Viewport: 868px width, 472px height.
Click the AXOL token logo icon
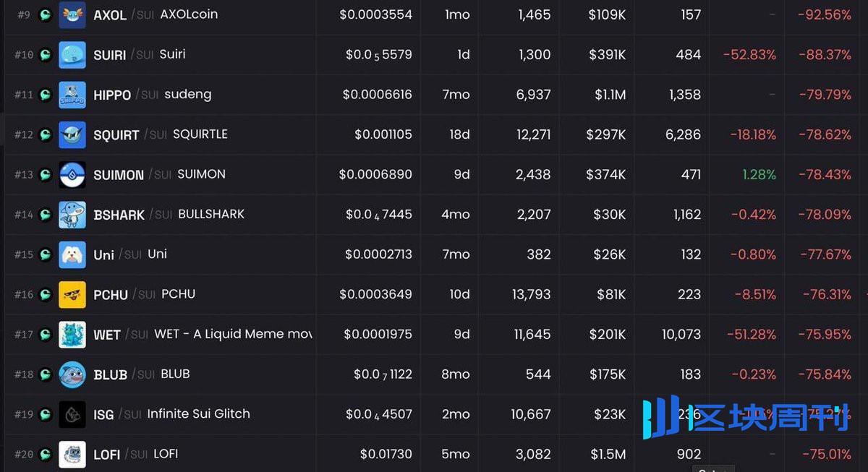(x=72, y=14)
